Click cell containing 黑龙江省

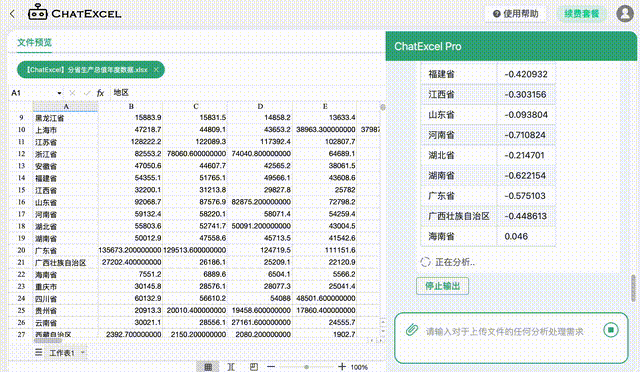click(x=65, y=118)
